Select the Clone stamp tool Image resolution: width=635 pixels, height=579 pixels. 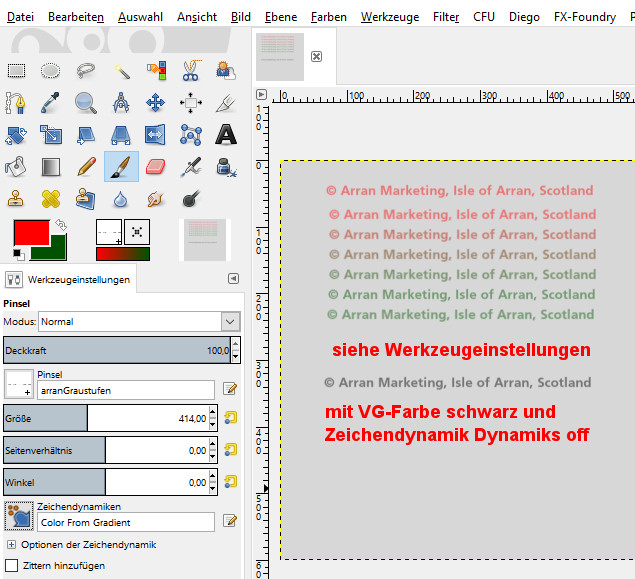pyautogui.click(x=16, y=199)
